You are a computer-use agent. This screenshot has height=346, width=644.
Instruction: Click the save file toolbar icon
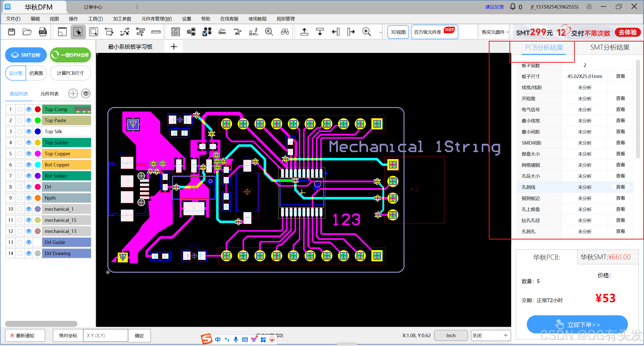coord(12,32)
